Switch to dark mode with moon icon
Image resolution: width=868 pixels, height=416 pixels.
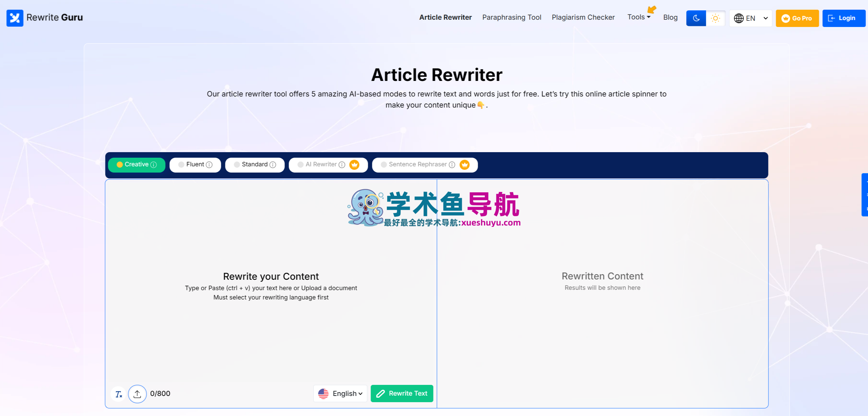pos(696,18)
